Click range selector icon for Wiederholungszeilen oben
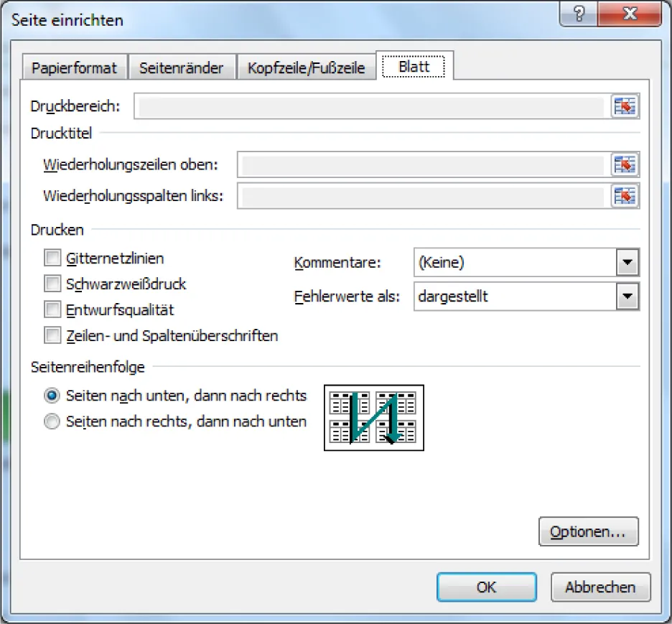Screen dimensions: 672x624 point(625,165)
